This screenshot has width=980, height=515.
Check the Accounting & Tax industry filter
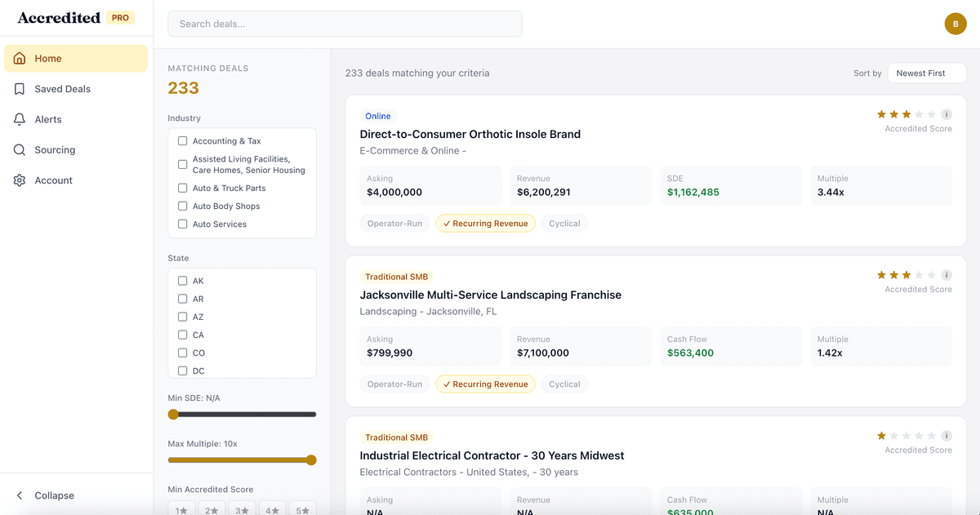[182, 140]
